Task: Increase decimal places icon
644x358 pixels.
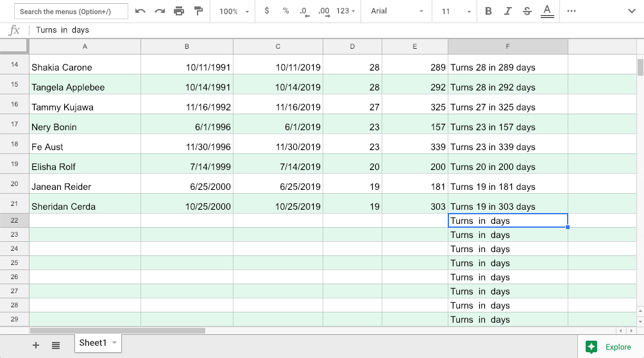Action: click(323, 12)
